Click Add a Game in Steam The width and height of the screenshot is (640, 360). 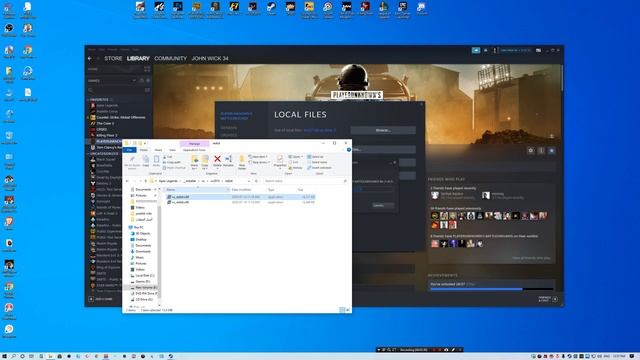(x=101, y=299)
